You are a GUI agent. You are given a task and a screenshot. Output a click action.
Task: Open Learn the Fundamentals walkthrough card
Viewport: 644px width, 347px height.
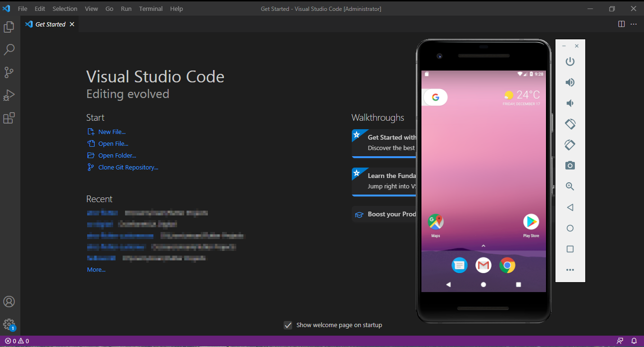[x=384, y=181]
